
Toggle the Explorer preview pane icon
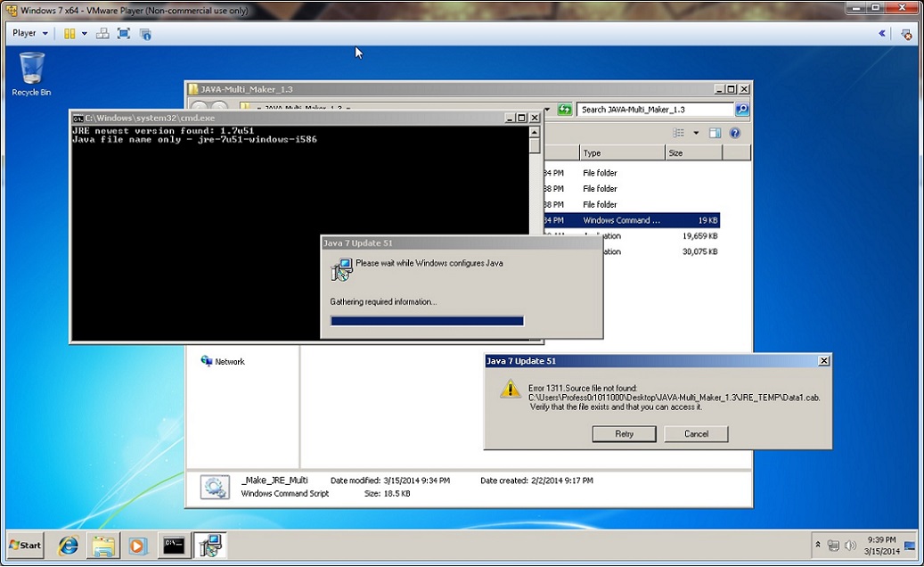(715, 133)
